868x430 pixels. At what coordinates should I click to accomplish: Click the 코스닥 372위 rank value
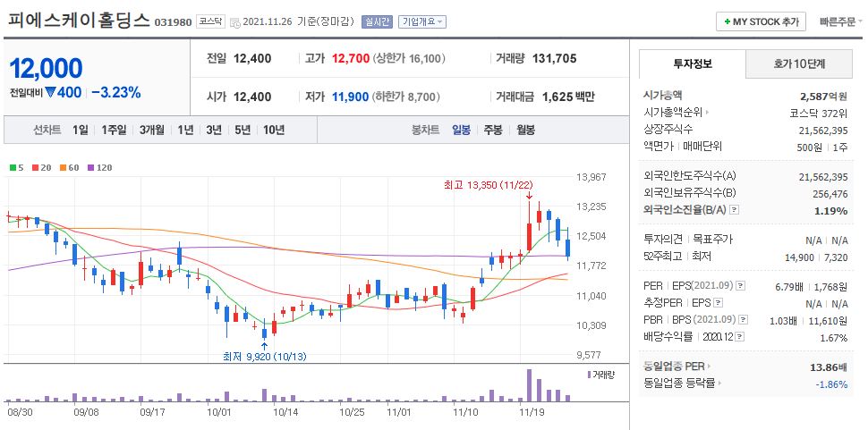pyautogui.click(x=819, y=113)
